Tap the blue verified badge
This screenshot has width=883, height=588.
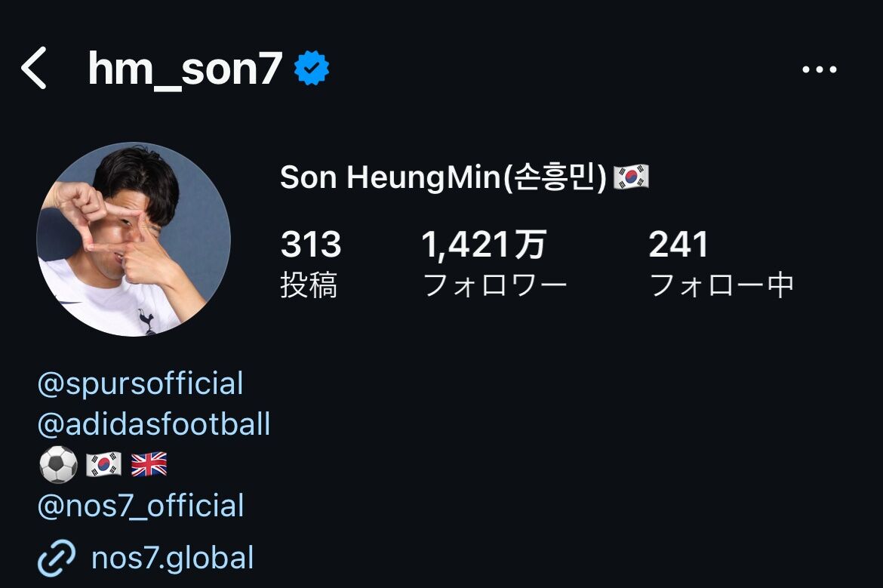click(x=312, y=69)
